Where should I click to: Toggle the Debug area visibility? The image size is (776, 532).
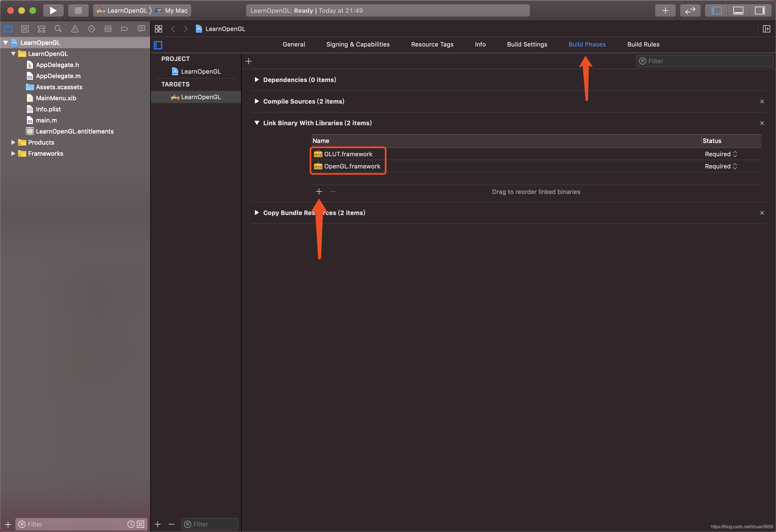click(738, 10)
